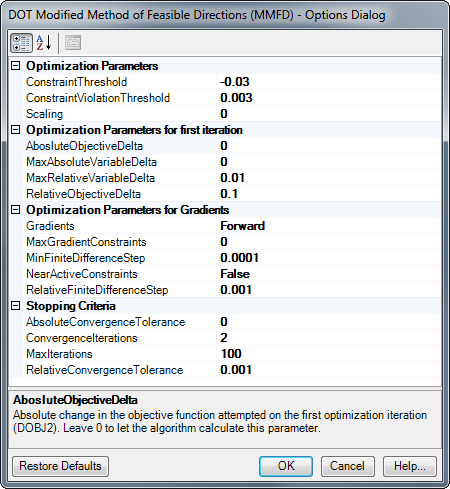The height and width of the screenshot is (489, 450).
Task: Collapse Optimization Parameters for Gradients group
Action: 15,210
